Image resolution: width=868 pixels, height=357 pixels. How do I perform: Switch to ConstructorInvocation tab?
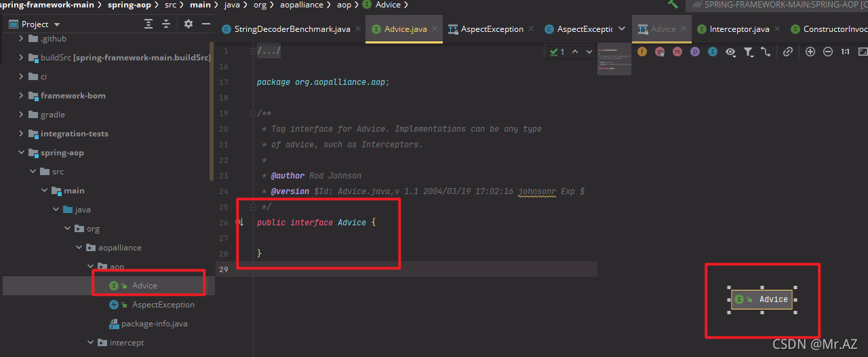(x=829, y=29)
